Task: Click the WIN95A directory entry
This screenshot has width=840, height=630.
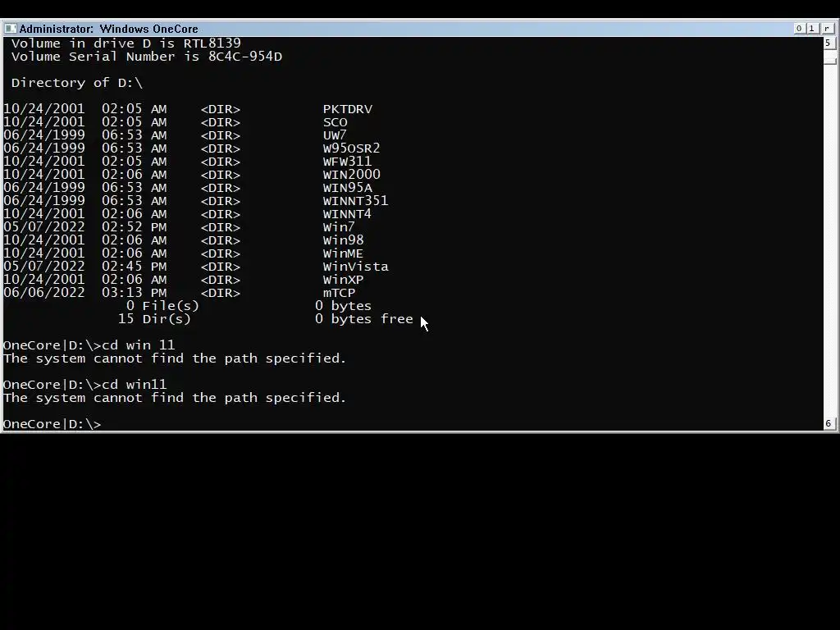Action: point(348,188)
